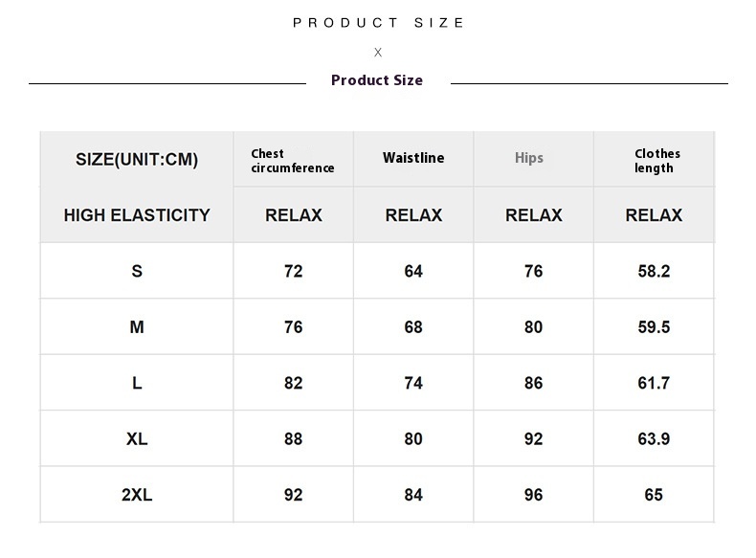This screenshot has height=558, width=756.
Task: Select the XL row label
Action: [x=137, y=439]
